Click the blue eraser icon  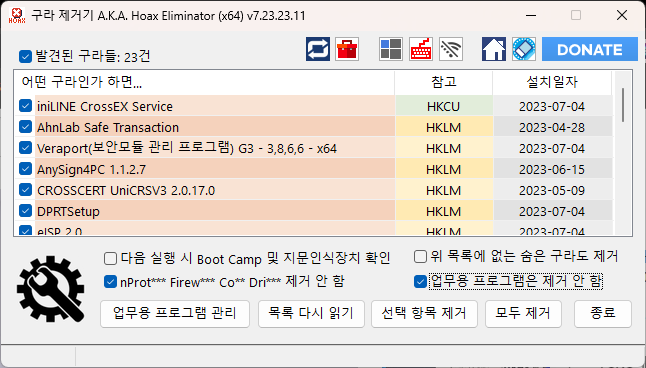coord(524,49)
